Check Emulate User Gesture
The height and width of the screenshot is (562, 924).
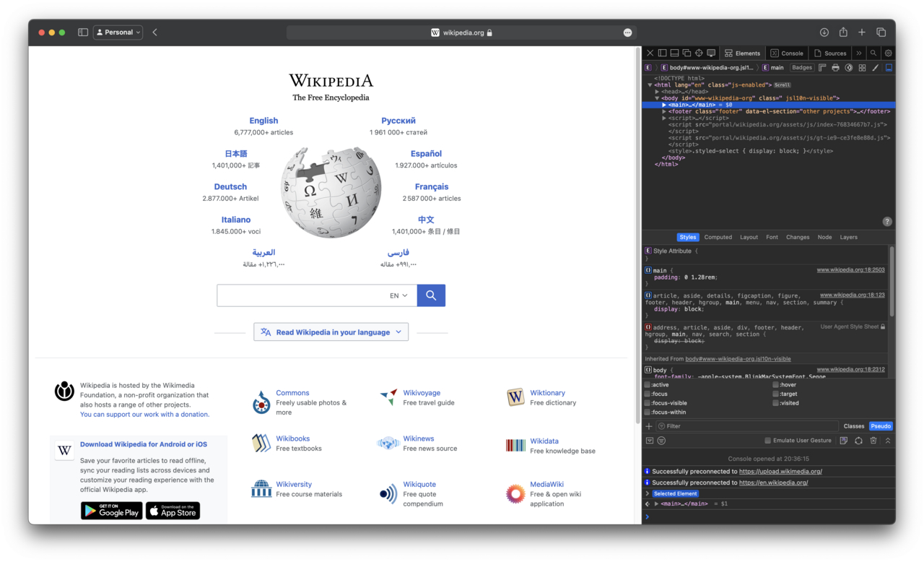767,441
